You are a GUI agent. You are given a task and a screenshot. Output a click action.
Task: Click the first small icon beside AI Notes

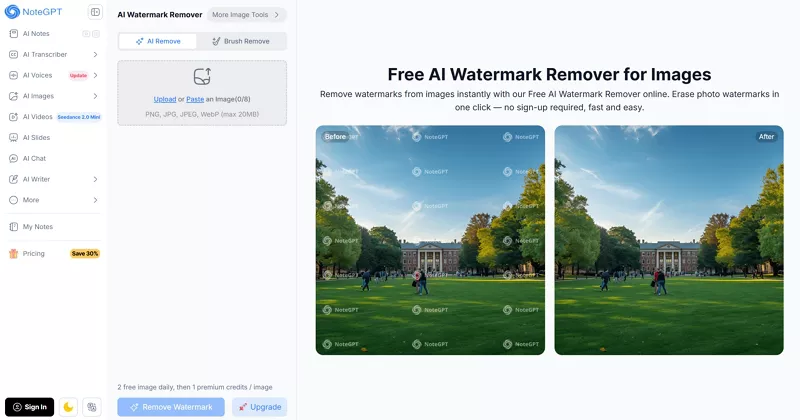[86, 34]
